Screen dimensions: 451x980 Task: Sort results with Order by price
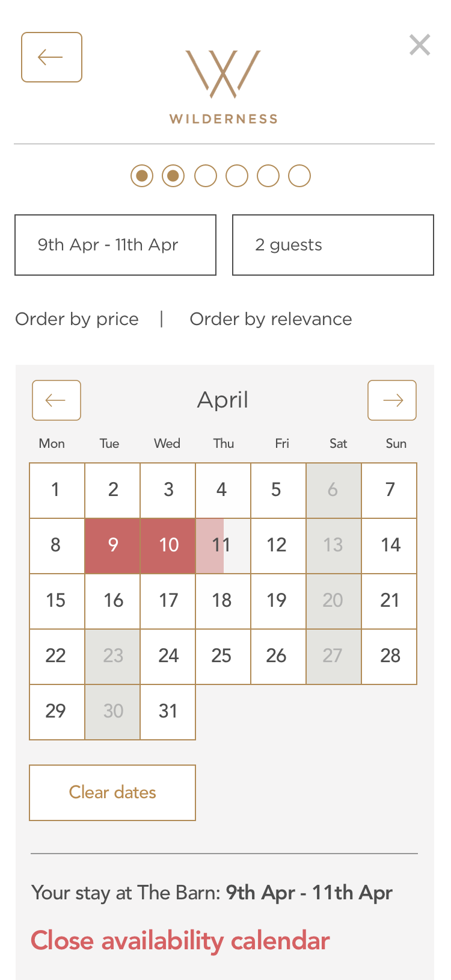click(77, 319)
